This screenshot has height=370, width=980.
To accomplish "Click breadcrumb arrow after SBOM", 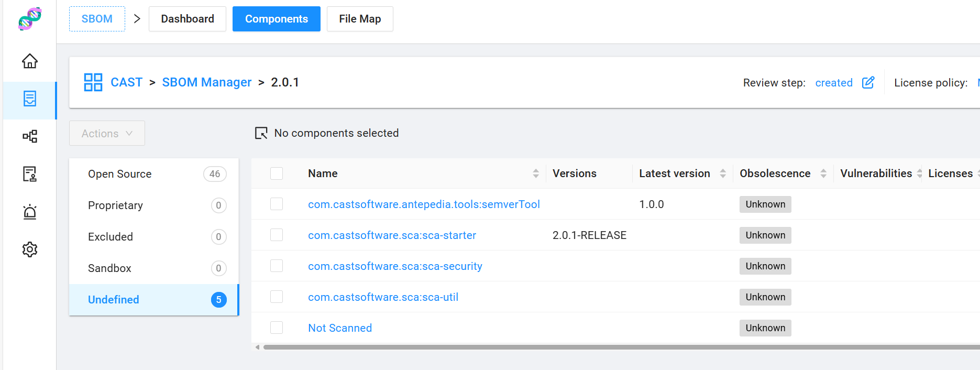I will pyautogui.click(x=137, y=19).
